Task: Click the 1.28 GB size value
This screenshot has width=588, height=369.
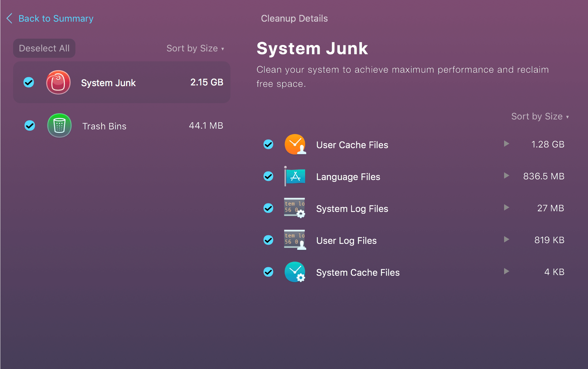Action: (x=548, y=144)
